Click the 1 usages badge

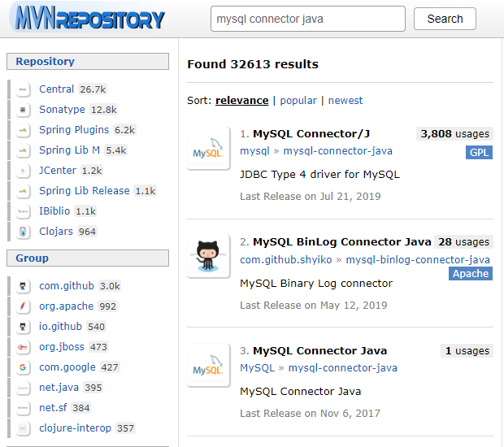tap(467, 350)
